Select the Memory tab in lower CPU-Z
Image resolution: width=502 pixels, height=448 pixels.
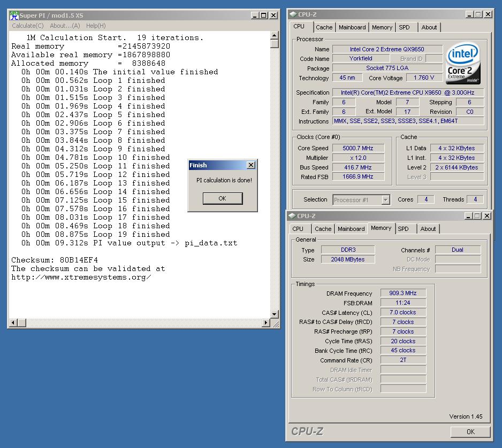pos(381,228)
